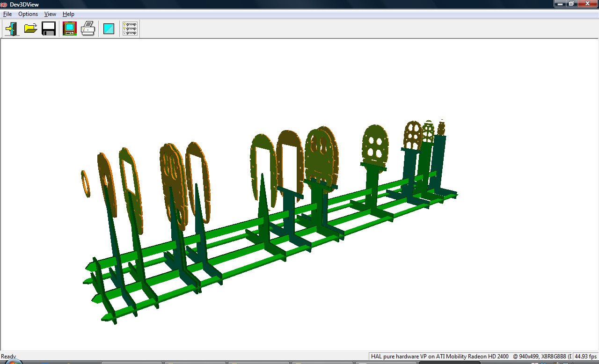Print the view with the printer icon
Image resolution: width=599 pixels, height=364 pixels.
coord(88,29)
